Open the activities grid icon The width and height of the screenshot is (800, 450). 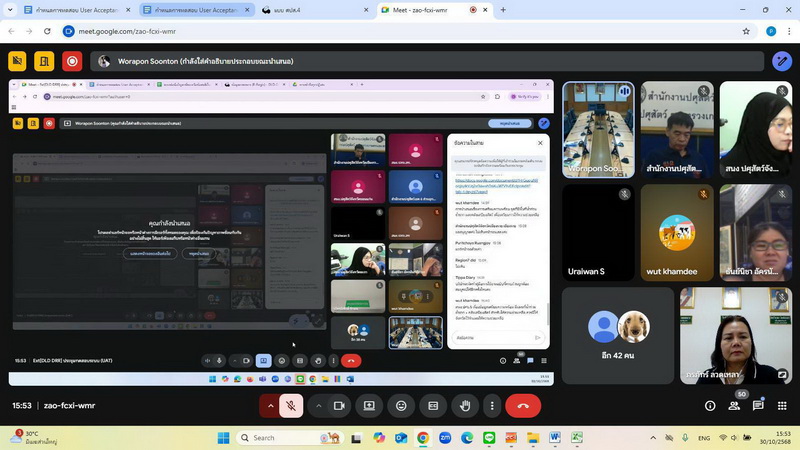click(x=782, y=406)
